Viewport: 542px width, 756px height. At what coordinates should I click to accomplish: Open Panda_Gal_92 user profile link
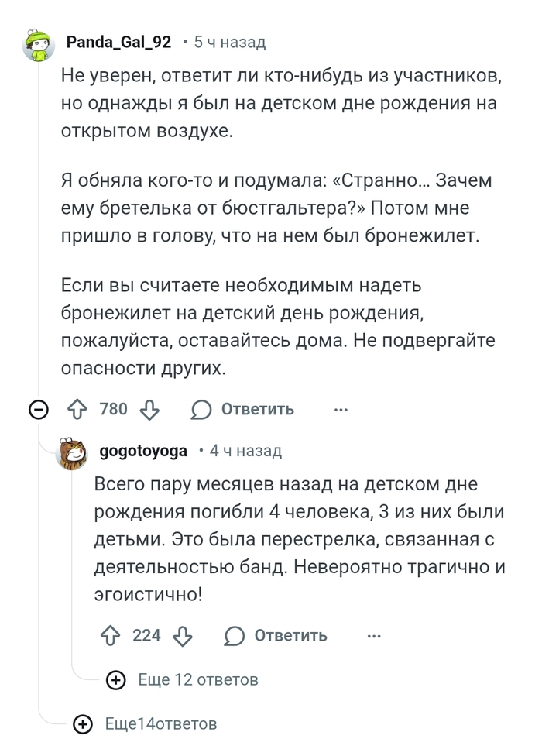click(x=118, y=43)
